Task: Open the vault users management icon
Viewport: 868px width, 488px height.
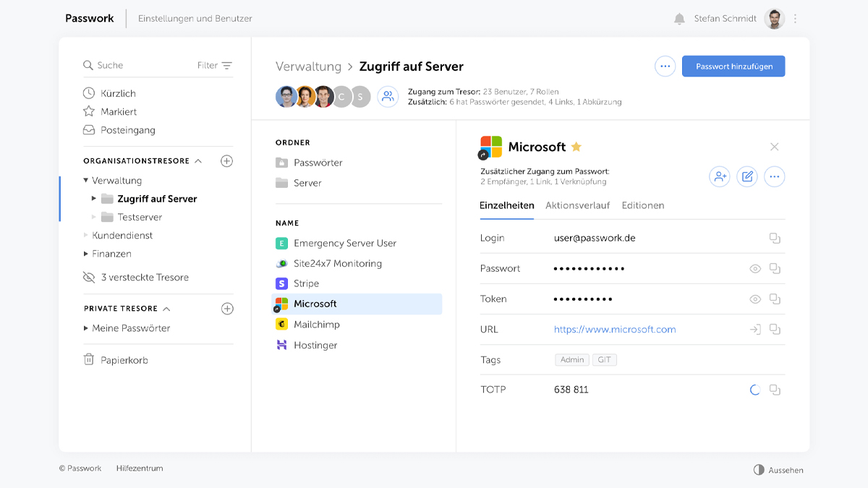Action: [x=388, y=97]
